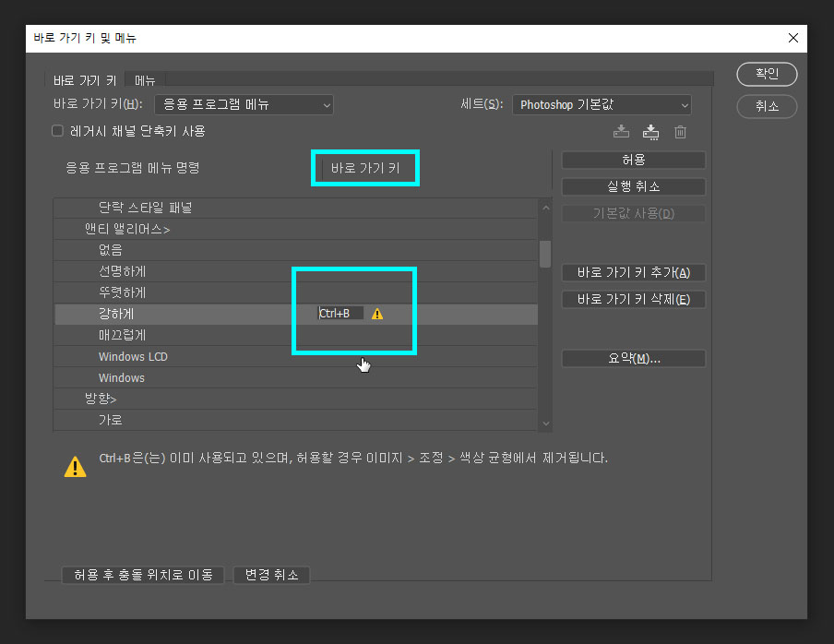Select the 선명하게 row

(x=295, y=271)
